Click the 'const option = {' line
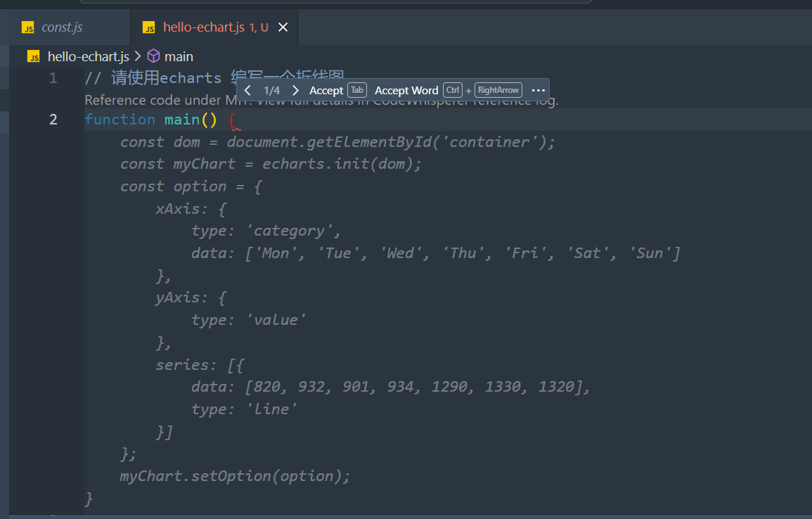Viewport: 812px width, 519px height. pos(191,186)
